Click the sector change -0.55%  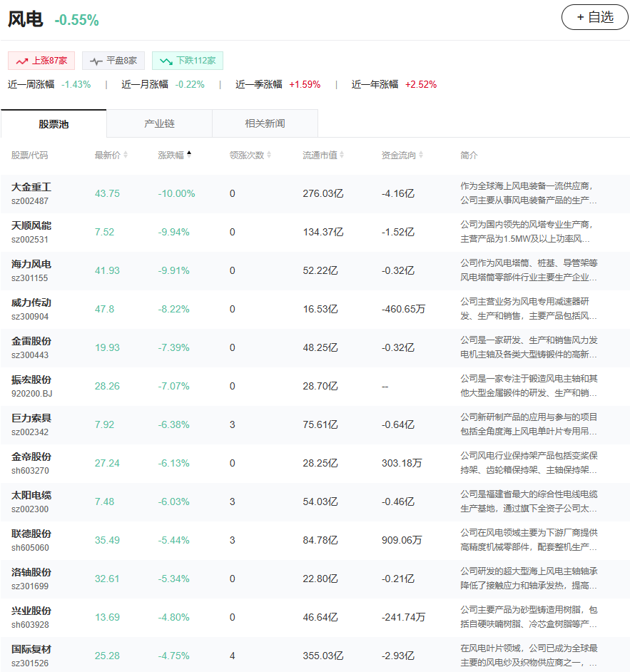coord(77,20)
